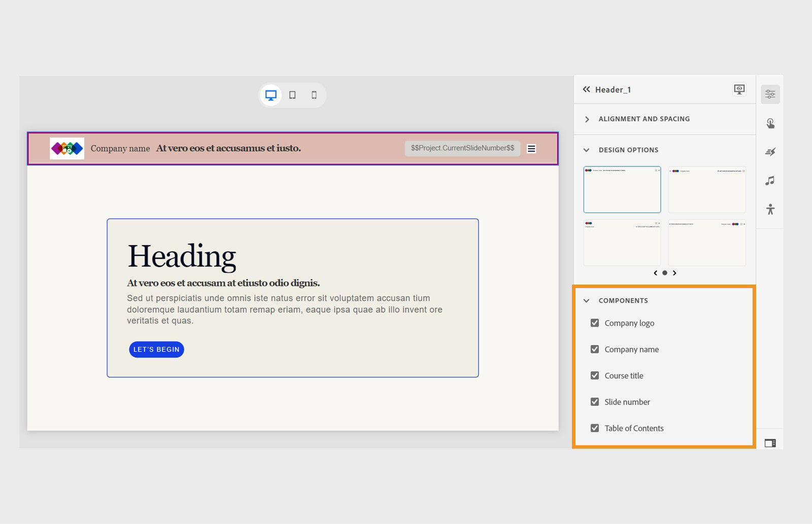
Task: Open the Interactions hand-pointer panel icon
Action: 770,123
